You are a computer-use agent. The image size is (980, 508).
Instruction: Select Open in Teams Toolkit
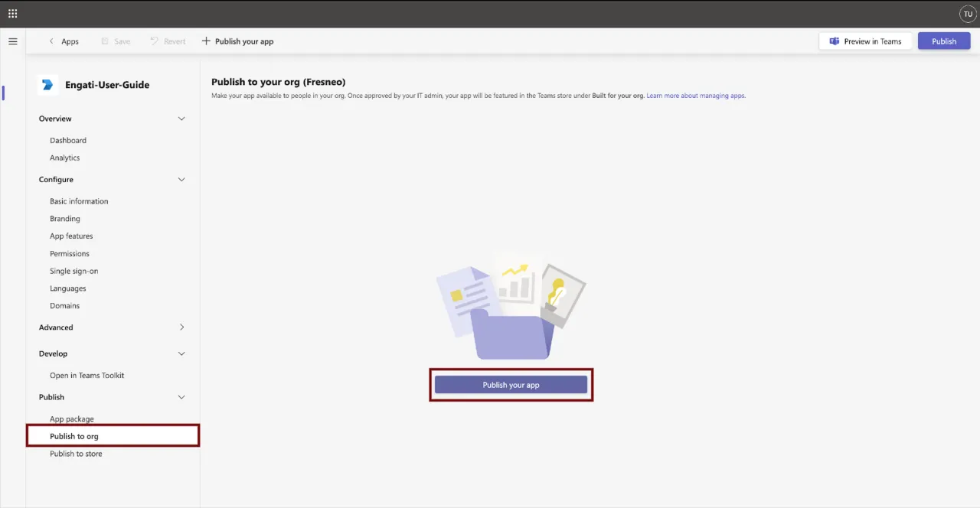(87, 376)
